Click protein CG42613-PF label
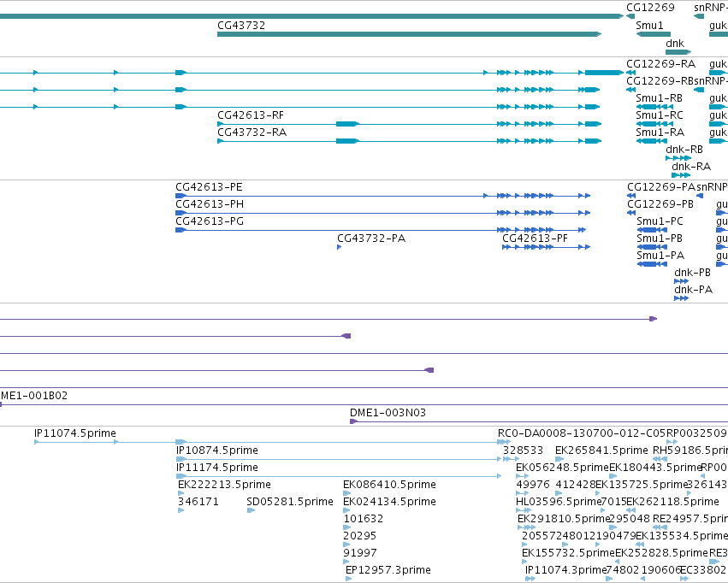Screen dimensions: 728x583 [535, 238]
